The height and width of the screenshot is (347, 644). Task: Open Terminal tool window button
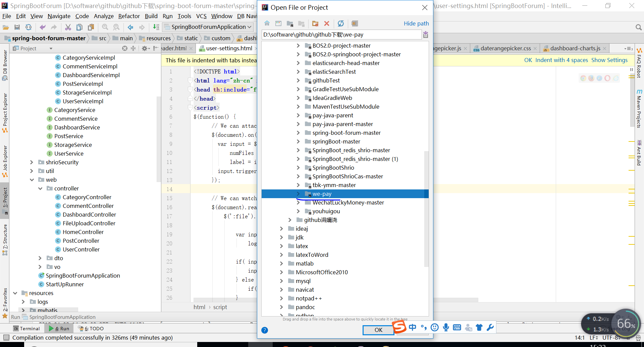(26, 329)
